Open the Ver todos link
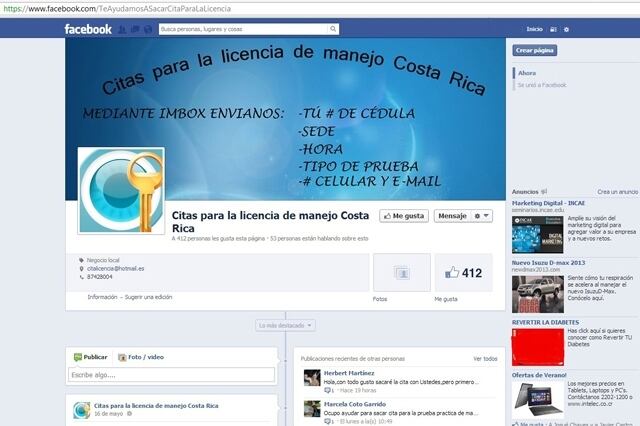 (484, 358)
